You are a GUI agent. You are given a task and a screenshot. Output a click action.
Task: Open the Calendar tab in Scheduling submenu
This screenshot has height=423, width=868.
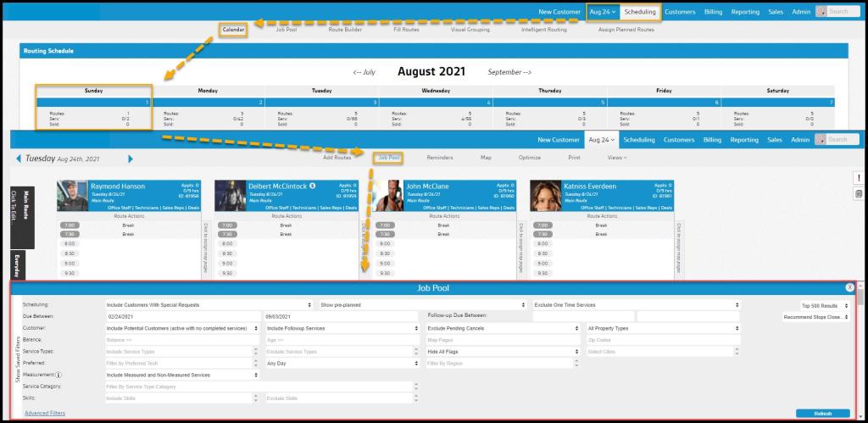(x=233, y=30)
